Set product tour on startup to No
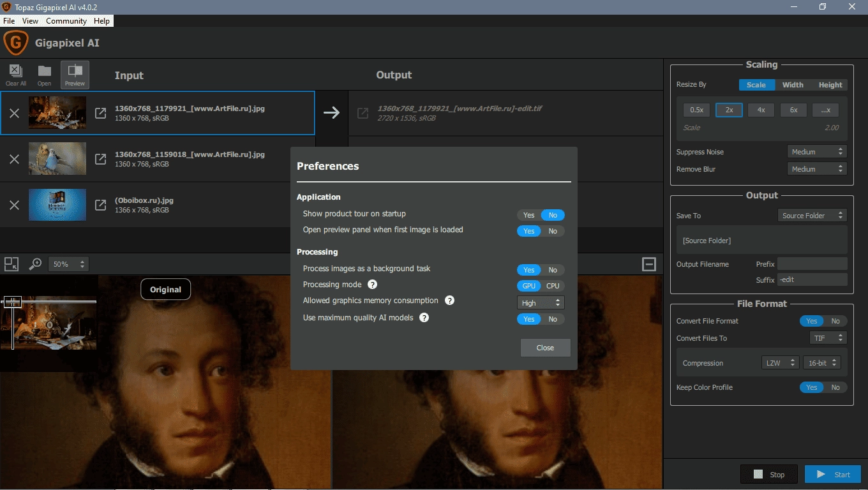 (553, 215)
